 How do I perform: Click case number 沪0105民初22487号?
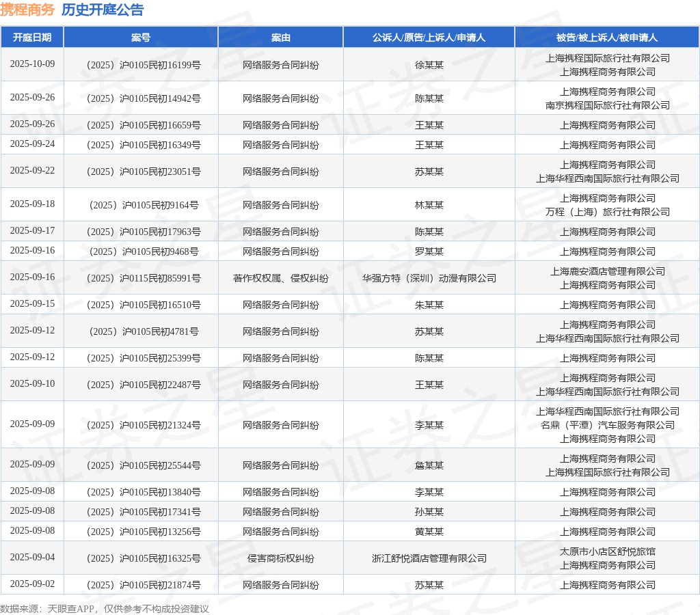pos(144,385)
